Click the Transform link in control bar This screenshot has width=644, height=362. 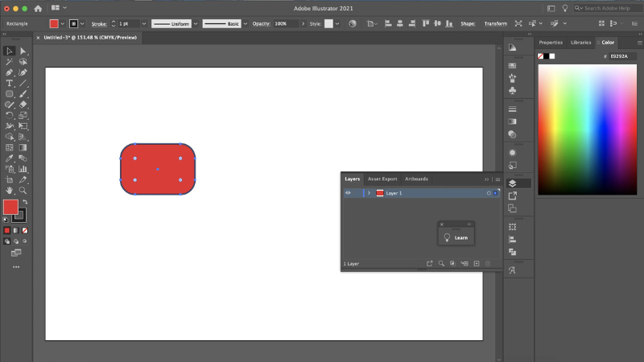coord(495,24)
